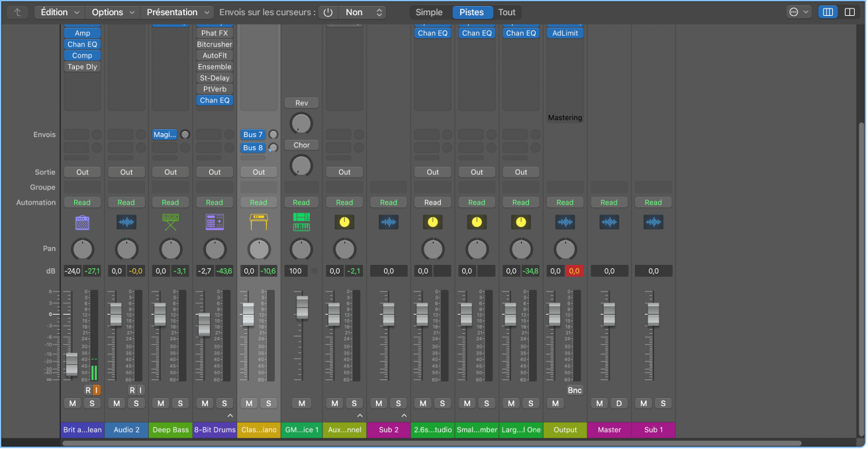The width and height of the screenshot is (868, 449).
Task: Open the Présentation menu
Action: click(177, 12)
